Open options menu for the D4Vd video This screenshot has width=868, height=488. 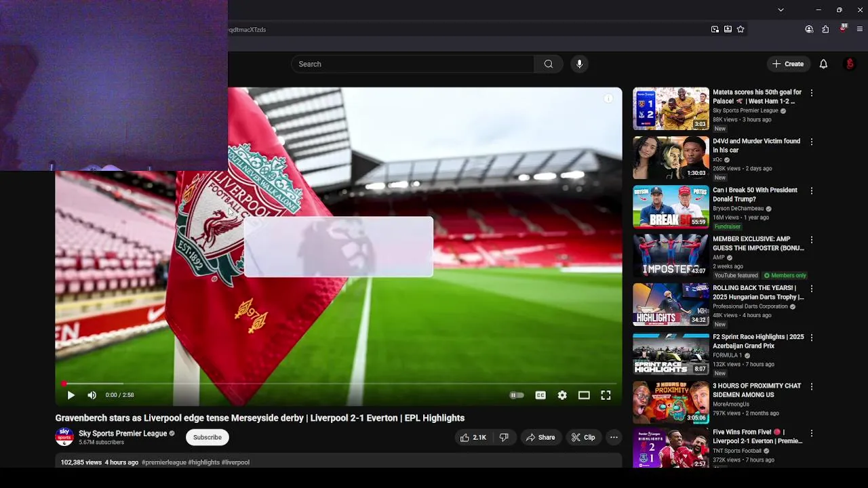pyautogui.click(x=811, y=142)
